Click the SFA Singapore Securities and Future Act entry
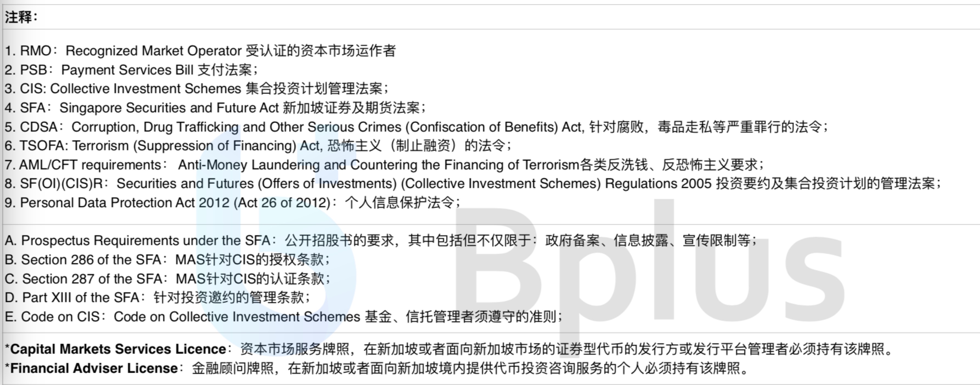The height and width of the screenshot is (385, 980). click(216, 107)
